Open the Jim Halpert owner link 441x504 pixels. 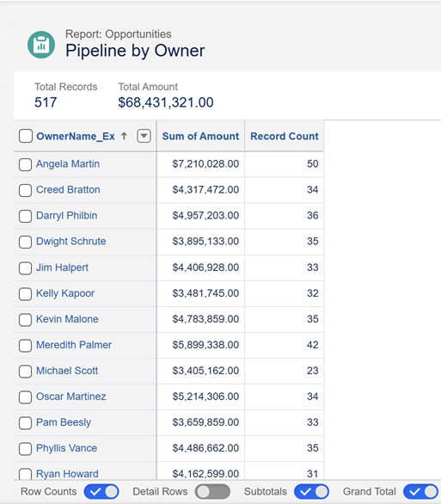(62, 267)
